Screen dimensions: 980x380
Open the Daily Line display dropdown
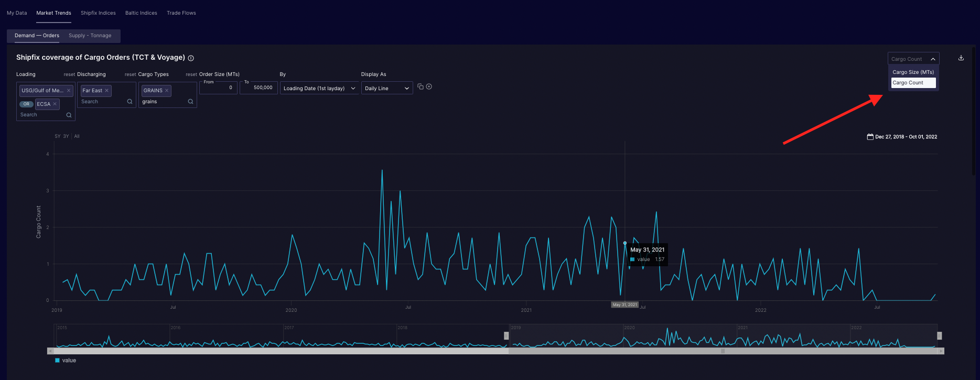[x=386, y=89]
